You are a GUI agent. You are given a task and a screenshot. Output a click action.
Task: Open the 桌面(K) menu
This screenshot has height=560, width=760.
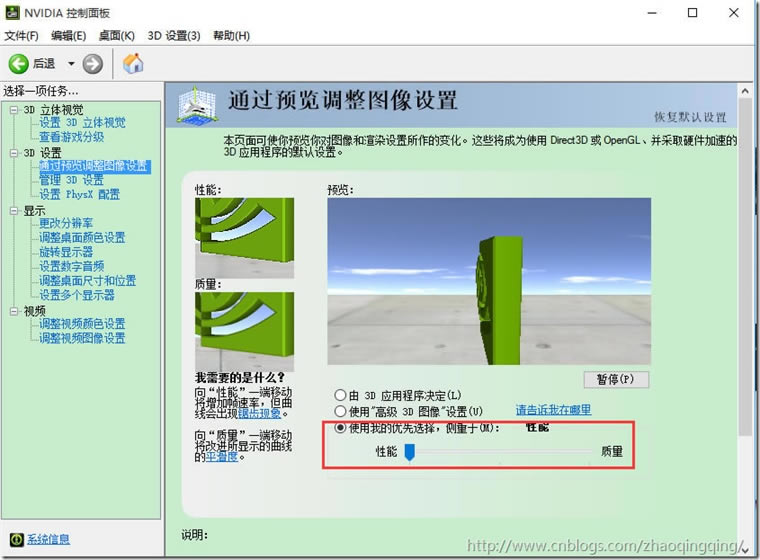pyautogui.click(x=116, y=35)
